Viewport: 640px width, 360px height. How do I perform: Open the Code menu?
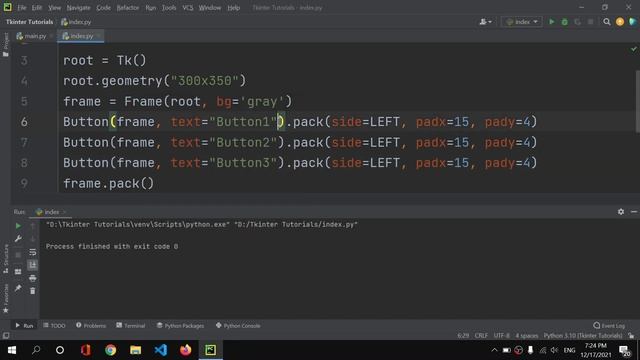coord(103,7)
